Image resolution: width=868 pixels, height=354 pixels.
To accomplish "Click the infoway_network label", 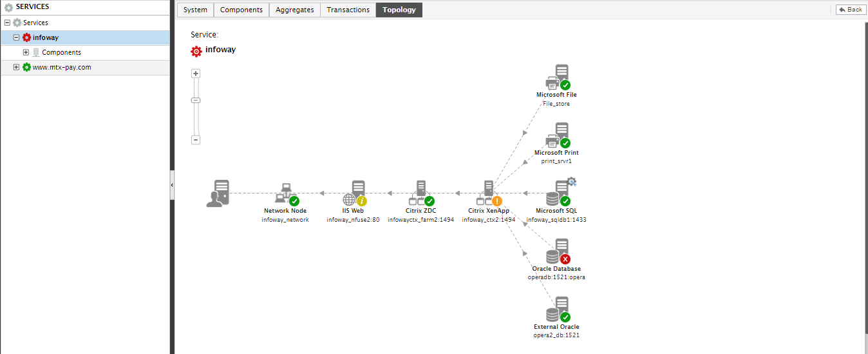I will pyautogui.click(x=285, y=219).
